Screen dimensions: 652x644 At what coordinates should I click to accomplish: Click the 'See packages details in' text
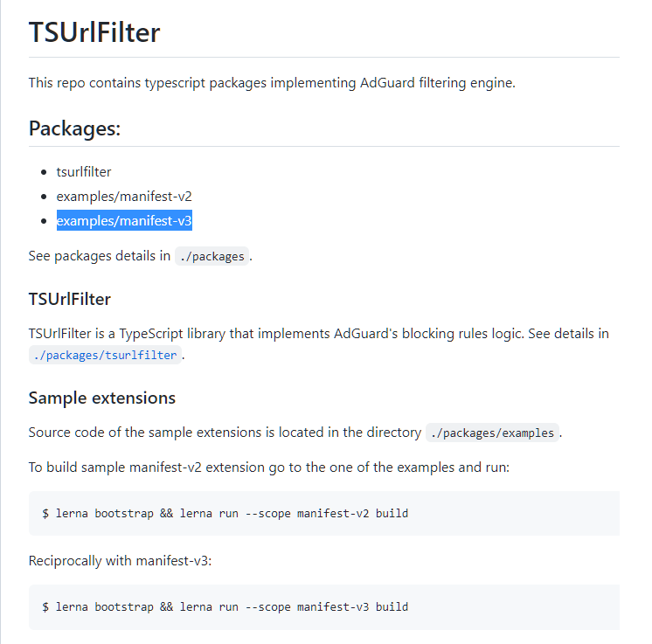coord(100,257)
